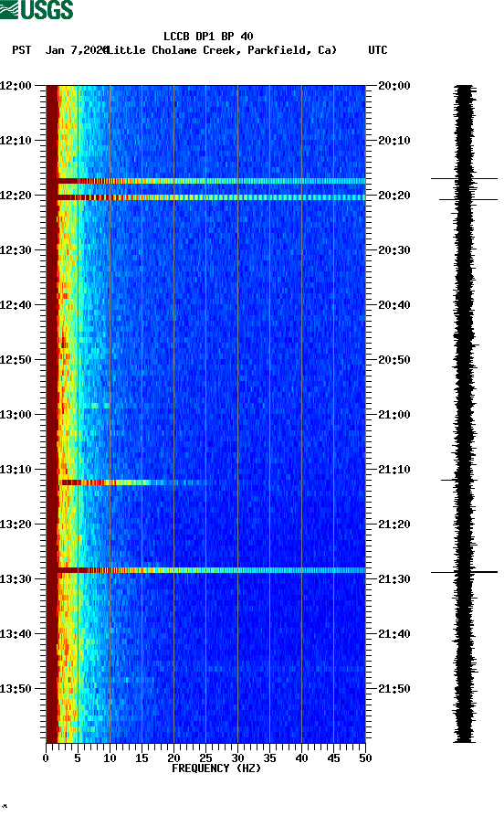
Task: Click the short event band after 13:10
Action: 132,482
